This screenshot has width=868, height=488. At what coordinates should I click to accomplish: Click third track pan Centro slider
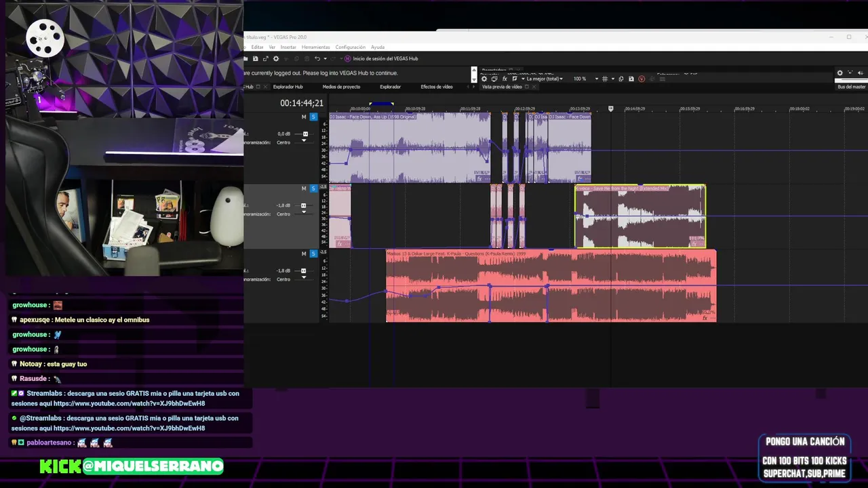coord(304,278)
